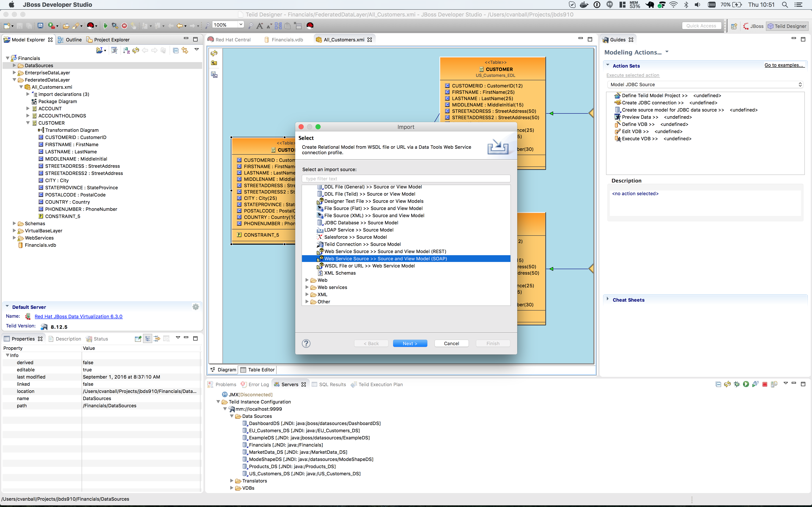Click the Next button in the Import dialog
This screenshot has height=507, width=812.
[x=410, y=343]
